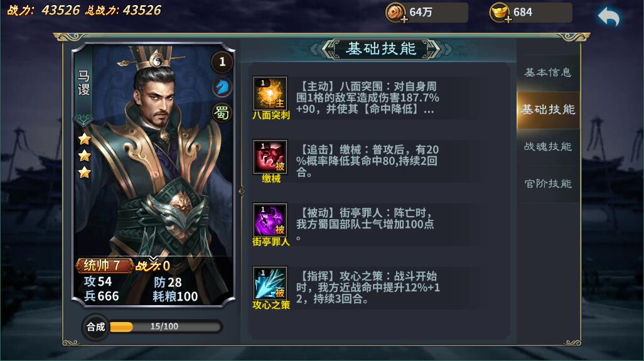Image resolution: width=644 pixels, height=361 pixels.
Task: Open the 战魂技能 tab
Action: (548, 147)
